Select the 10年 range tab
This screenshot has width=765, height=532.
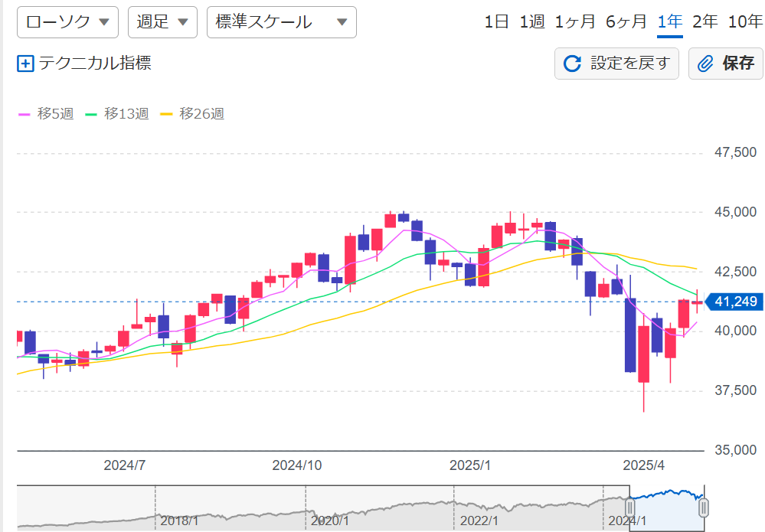coord(745,22)
